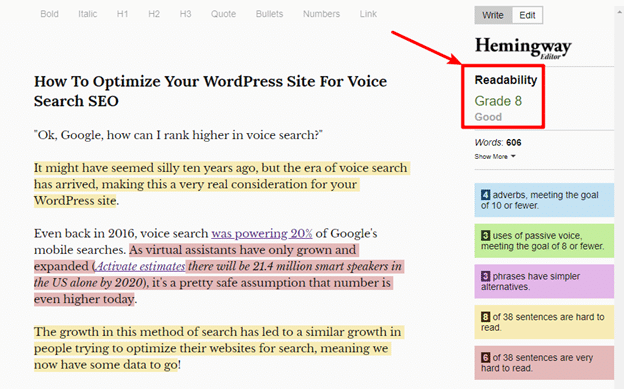Click the 'Good' readability rating
624x389 pixels.
(488, 117)
